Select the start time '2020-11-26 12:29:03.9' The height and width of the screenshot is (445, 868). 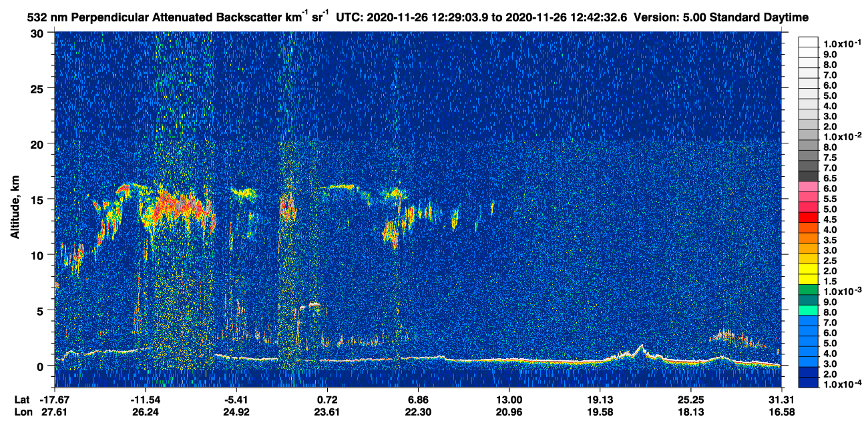click(427, 17)
